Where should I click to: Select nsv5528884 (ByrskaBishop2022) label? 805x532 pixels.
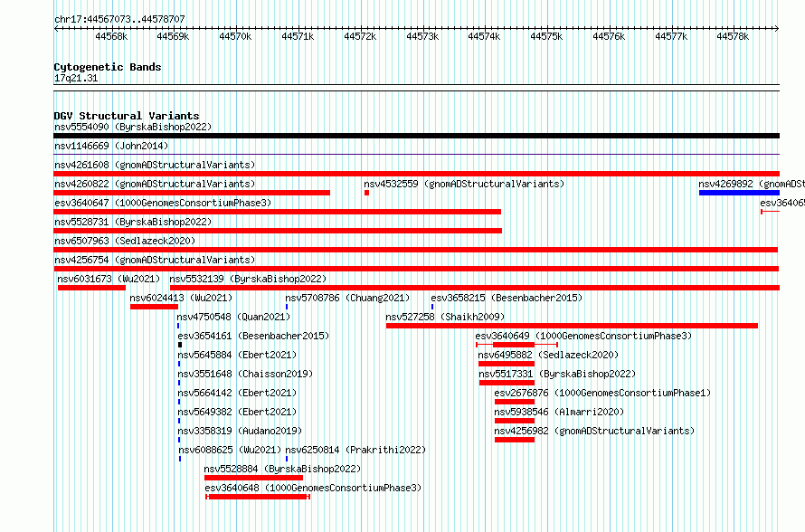282,469
